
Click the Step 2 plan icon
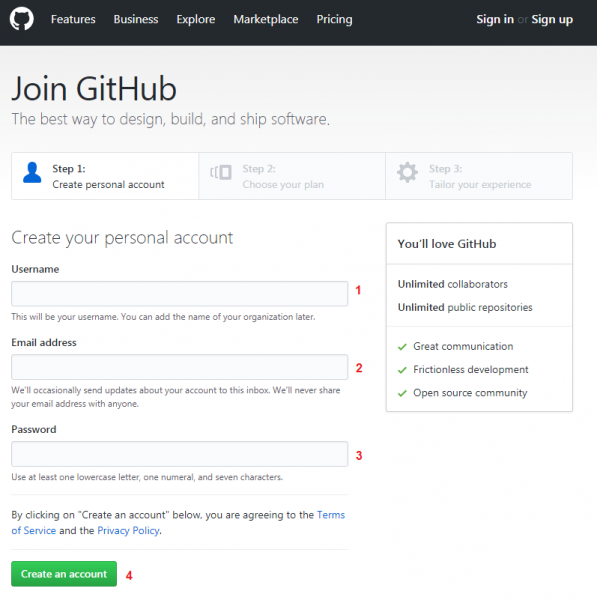point(221,172)
